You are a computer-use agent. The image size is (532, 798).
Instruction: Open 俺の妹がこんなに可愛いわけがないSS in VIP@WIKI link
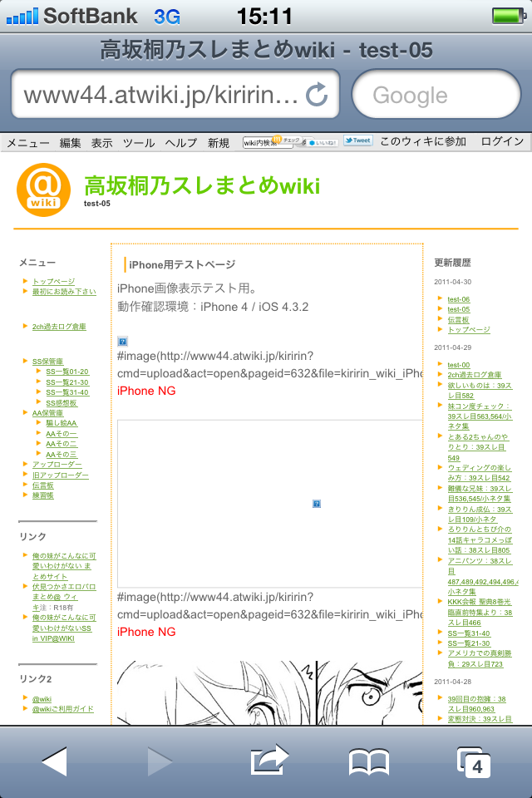point(64,628)
